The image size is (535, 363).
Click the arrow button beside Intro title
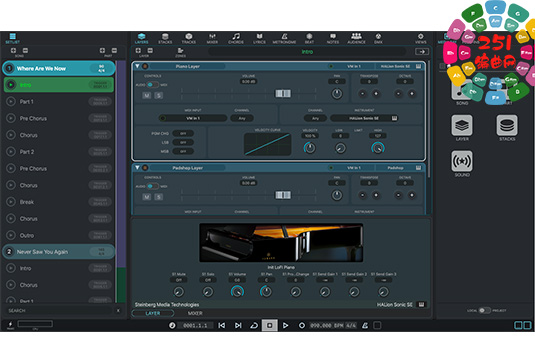(422, 52)
